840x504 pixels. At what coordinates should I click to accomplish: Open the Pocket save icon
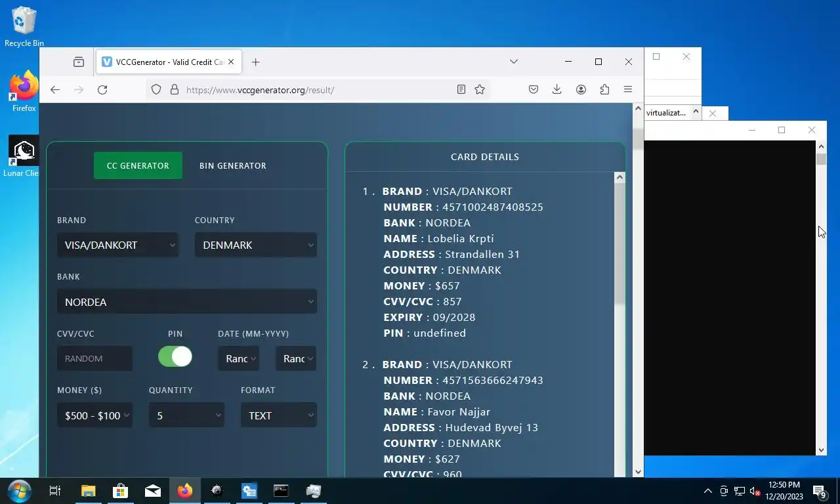(x=534, y=89)
